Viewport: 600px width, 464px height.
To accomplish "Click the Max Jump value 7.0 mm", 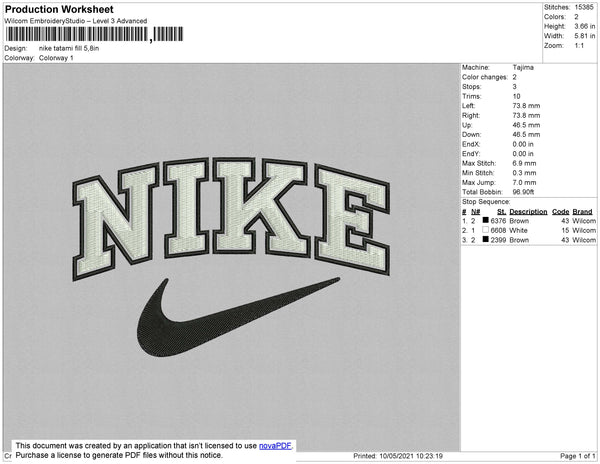I will (524, 182).
